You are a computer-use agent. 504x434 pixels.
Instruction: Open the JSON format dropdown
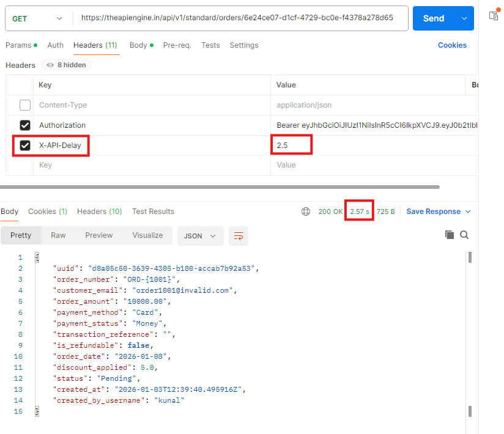pyautogui.click(x=200, y=235)
